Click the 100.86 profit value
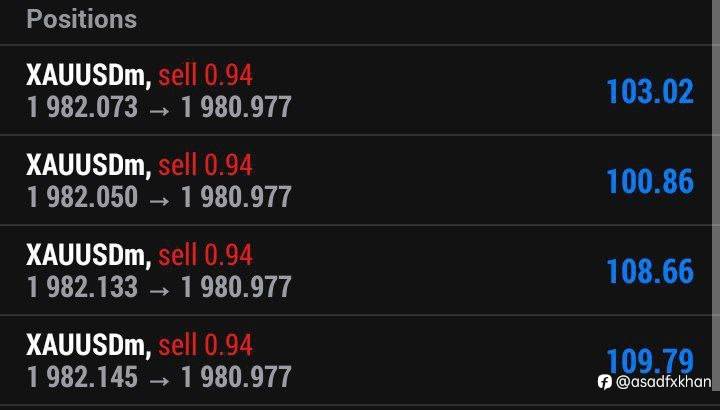 pos(649,182)
